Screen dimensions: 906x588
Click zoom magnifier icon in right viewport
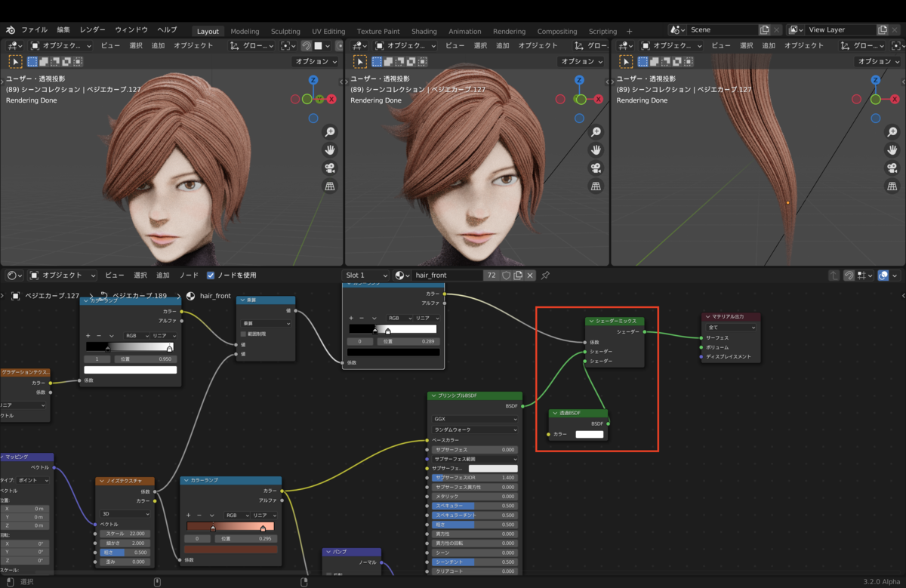[891, 132]
